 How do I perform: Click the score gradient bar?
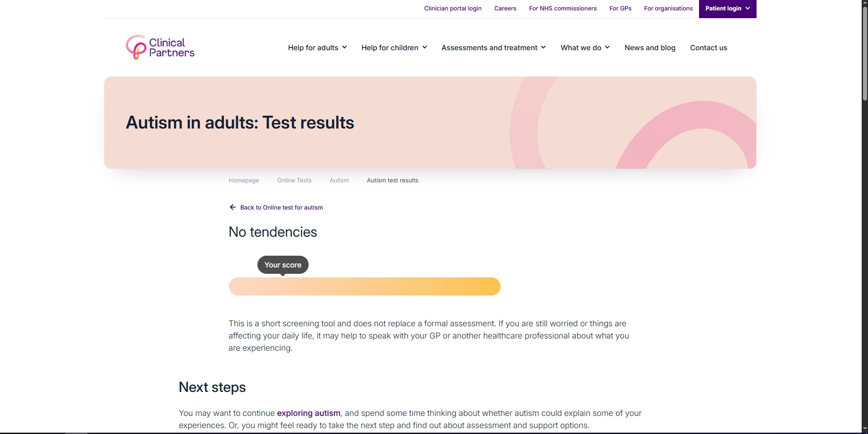coord(364,286)
